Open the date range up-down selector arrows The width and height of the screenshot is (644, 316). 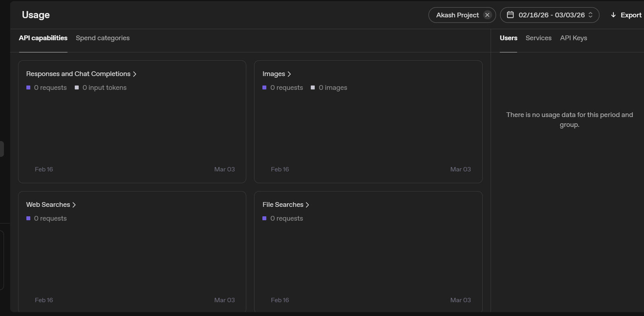click(590, 15)
